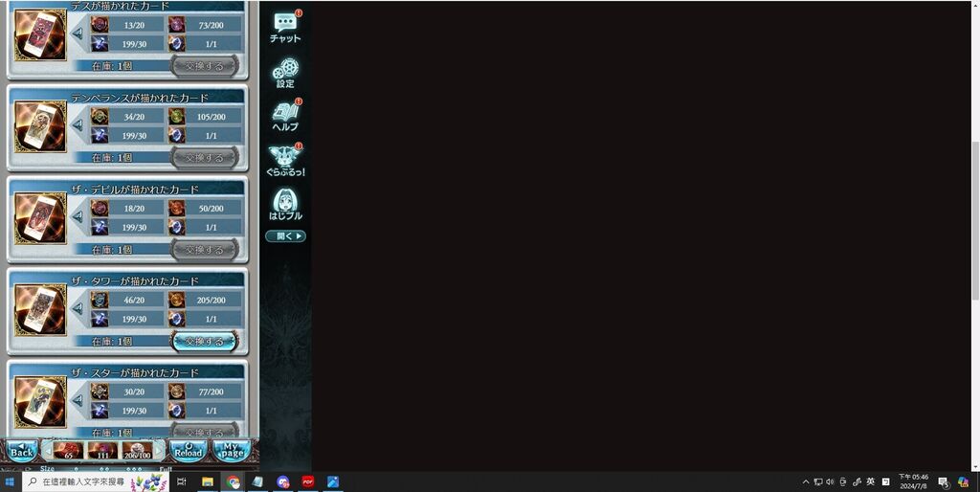Toggle the 英 input method indicator

pyautogui.click(x=870, y=481)
